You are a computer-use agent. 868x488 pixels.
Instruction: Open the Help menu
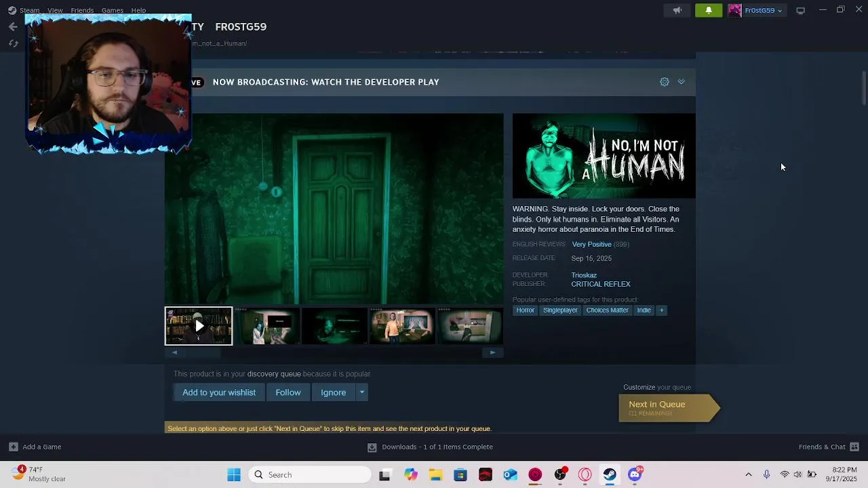tap(138, 10)
